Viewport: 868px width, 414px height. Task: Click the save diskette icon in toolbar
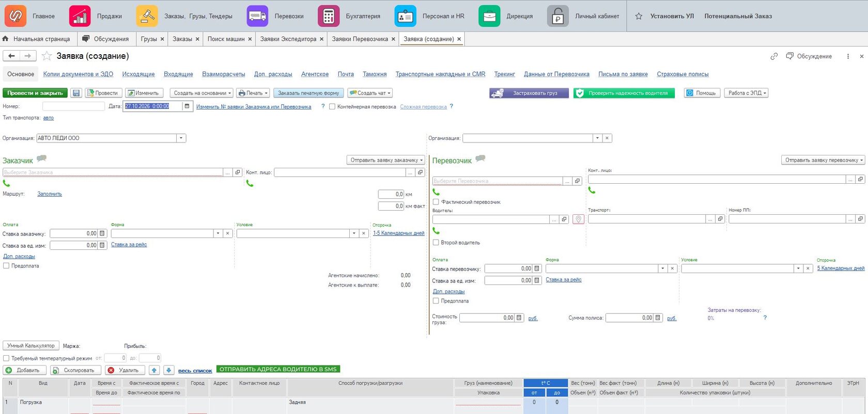tap(76, 93)
